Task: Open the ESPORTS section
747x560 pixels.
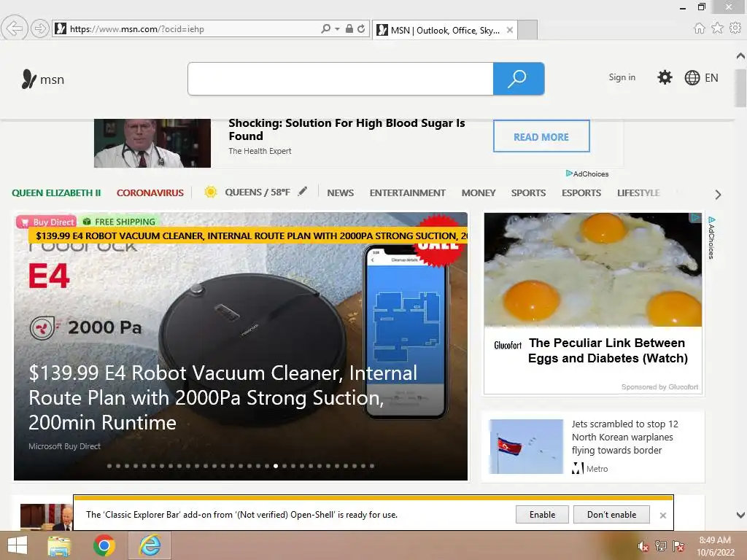Action: point(581,192)
